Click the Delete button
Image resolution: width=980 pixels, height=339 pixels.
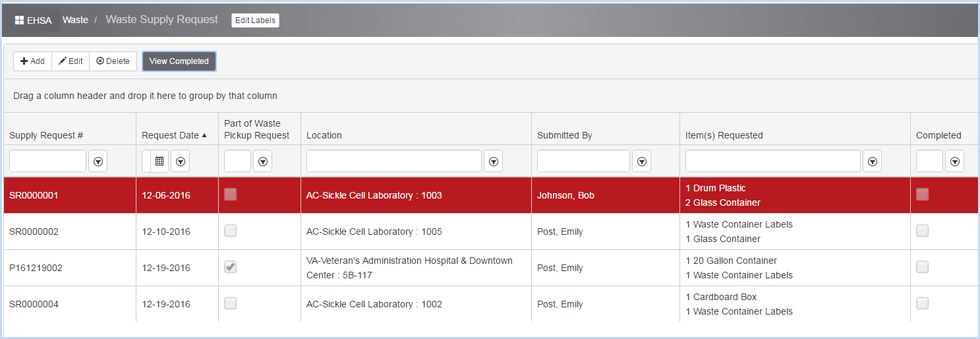[113, 61]
